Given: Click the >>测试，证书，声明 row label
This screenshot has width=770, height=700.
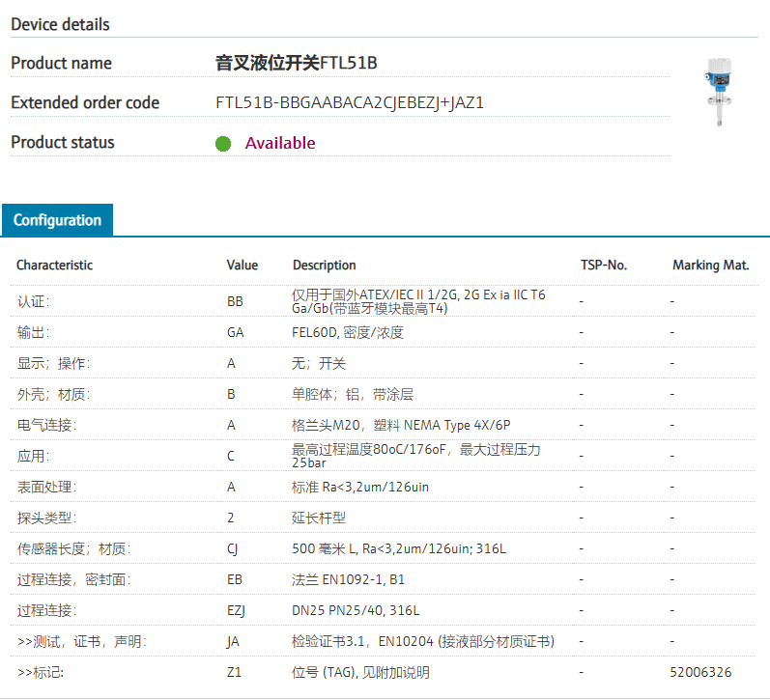Looking at the screenshot, I should 82,641.
